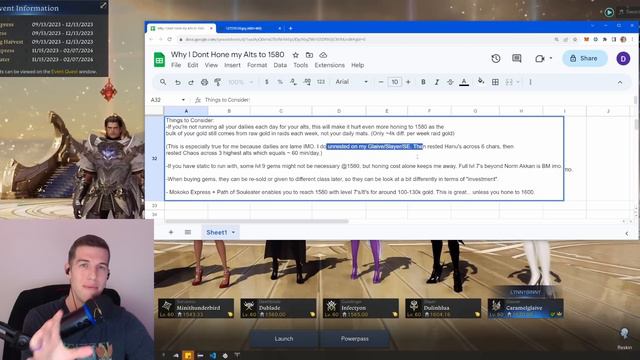Open the Sheet1 tab dropdown arrow
Viewport: 640px width, 360px height.
pos(233,233)
